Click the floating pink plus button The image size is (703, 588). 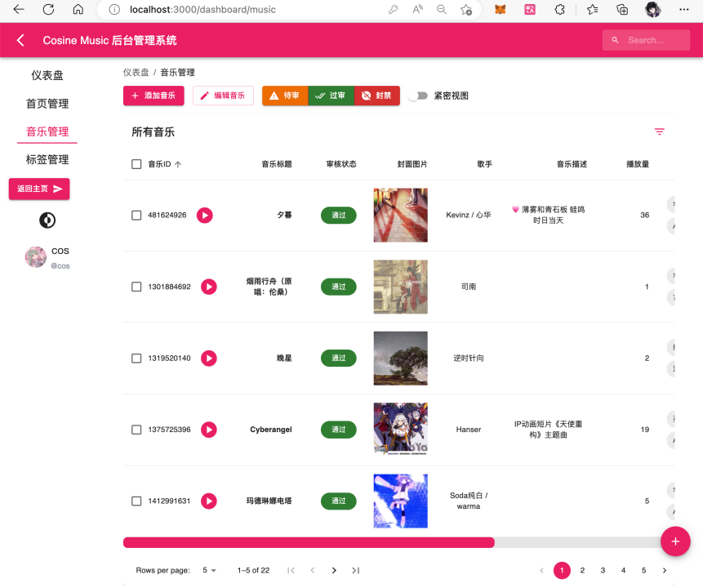click(675, 541)
